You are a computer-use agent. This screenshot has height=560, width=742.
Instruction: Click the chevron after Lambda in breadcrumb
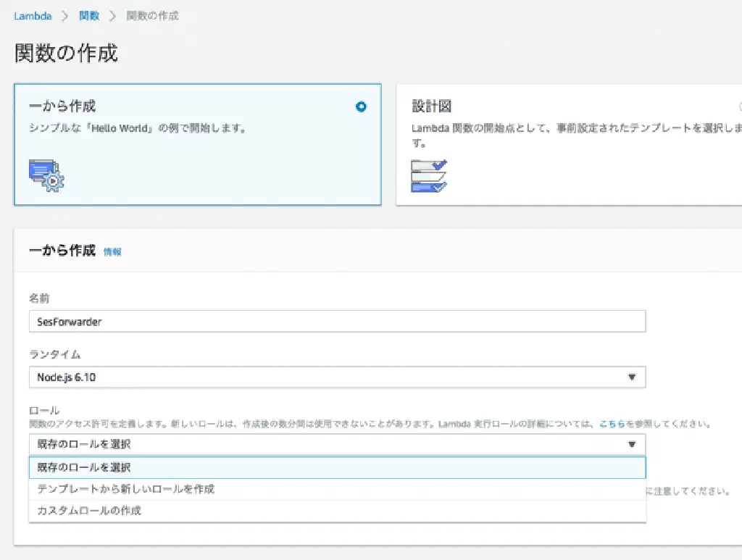(64, 16)
